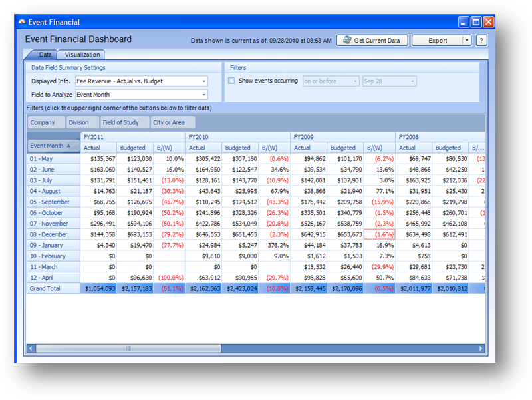Click the Get Current Data refresh button

372,41
